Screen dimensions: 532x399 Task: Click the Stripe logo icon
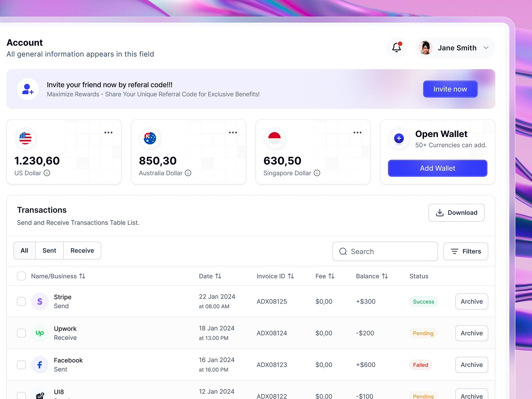(40, 301)
